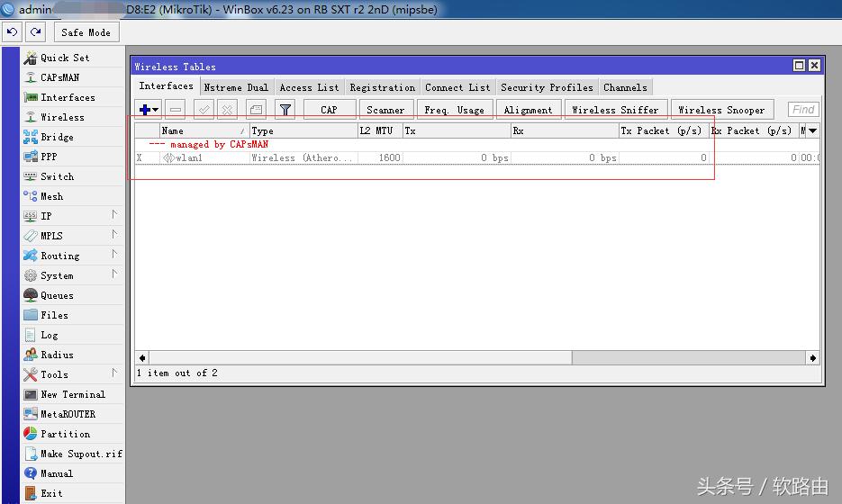Click the undo arrow in top toolbar
Image resolution: width=842 pixels, height=504 pixels.
pos(13,31)
